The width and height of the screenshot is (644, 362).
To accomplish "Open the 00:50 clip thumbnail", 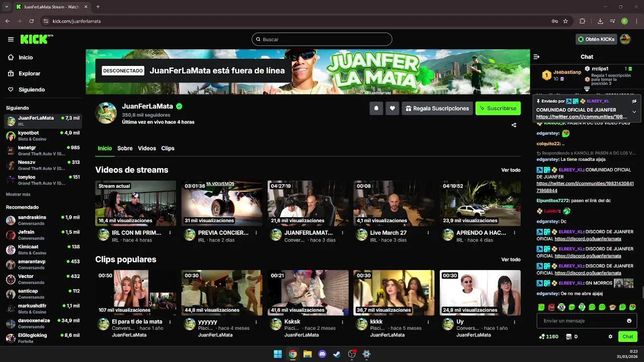I will click(x=136, y=293).
